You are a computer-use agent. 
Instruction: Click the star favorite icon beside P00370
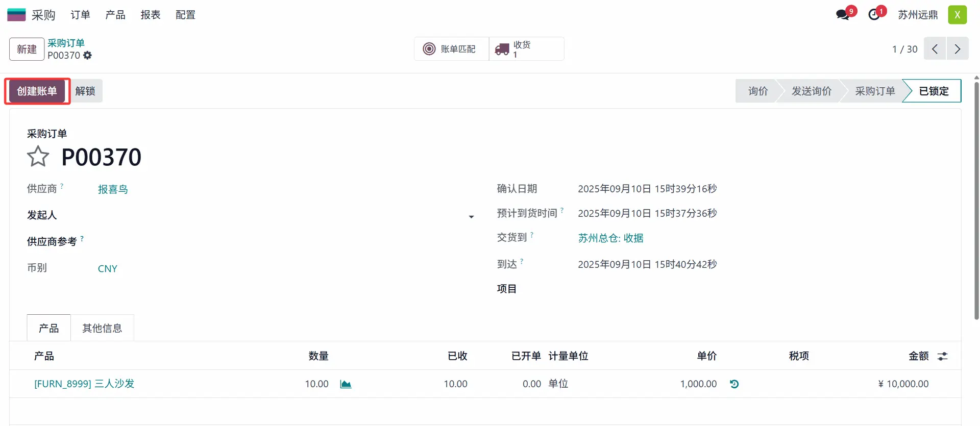point(38,157)
